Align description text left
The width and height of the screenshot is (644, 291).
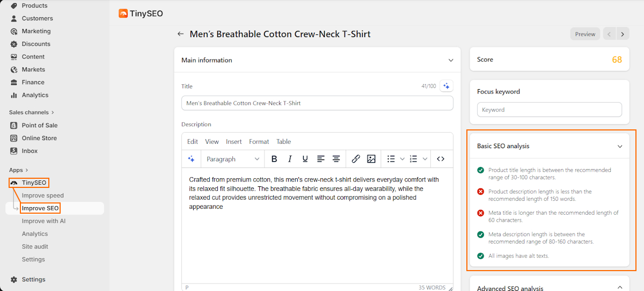[x=321, y=159]
